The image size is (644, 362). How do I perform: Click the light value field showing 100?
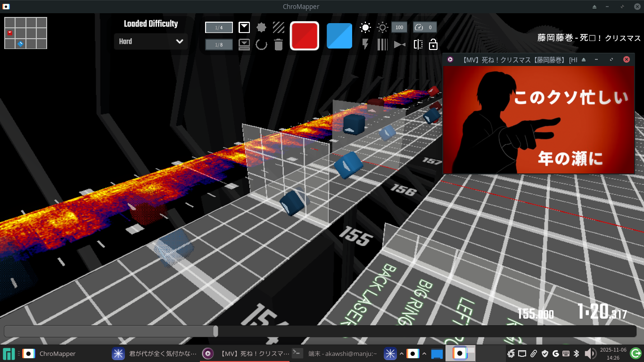399,27
